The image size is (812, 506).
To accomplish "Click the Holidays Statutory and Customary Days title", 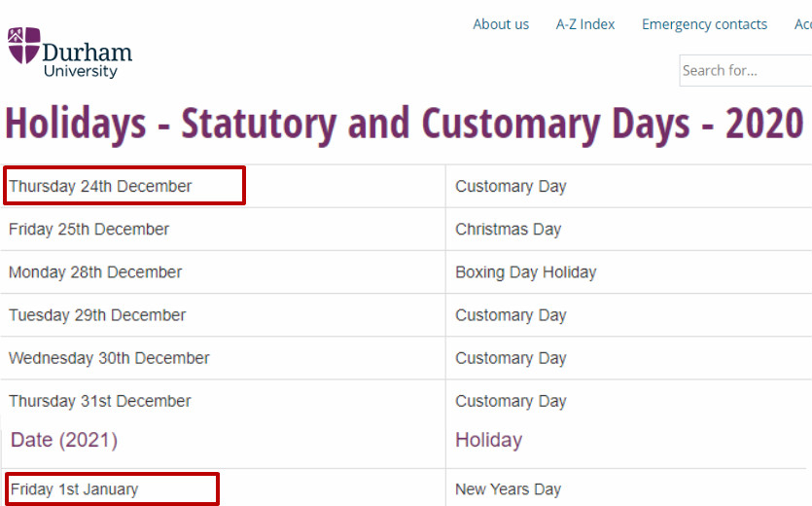I will (x=404, y=124).
